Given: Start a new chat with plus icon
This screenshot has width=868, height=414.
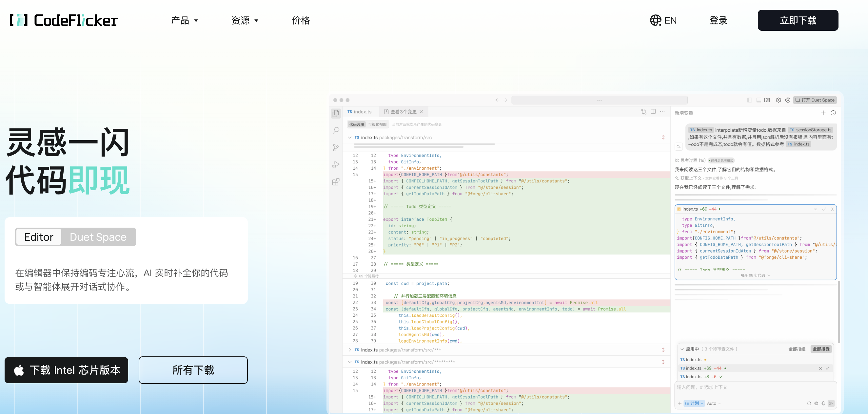Looking at the screenshot, I should click(823, 113).
